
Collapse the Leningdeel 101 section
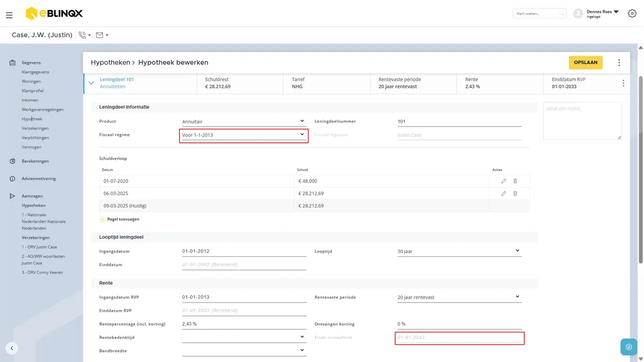[x=91, y=83]
